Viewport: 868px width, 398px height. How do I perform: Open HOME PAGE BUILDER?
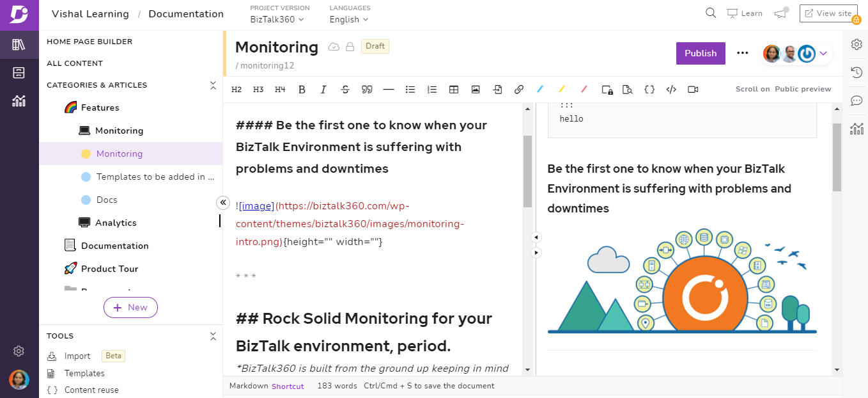[89, 42]
